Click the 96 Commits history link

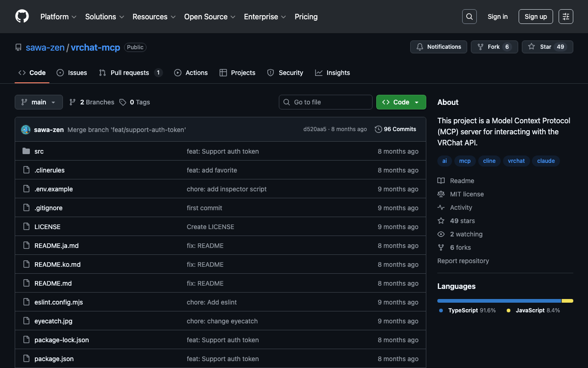(396, 129)
